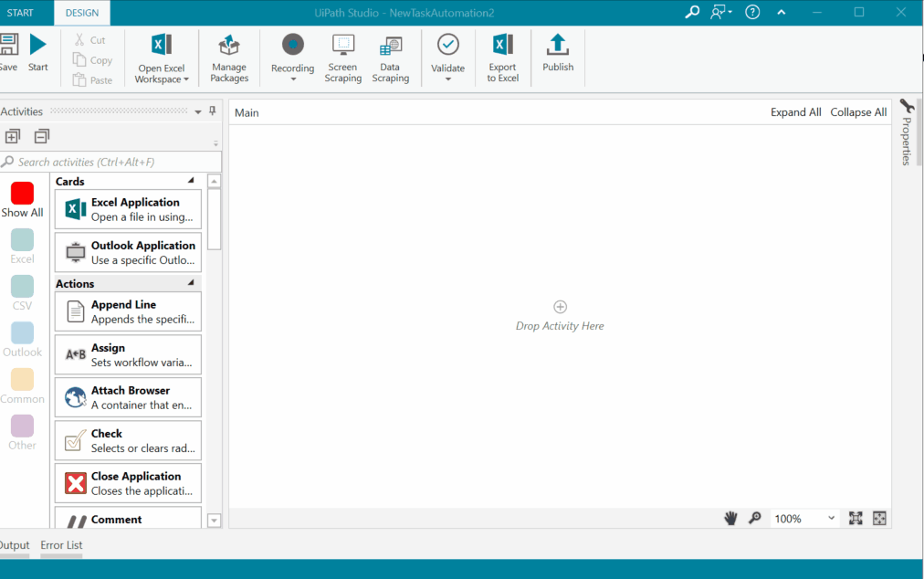Open the Validate dropdown
This screenshot has height=579, width=924.
coord(448,58)
